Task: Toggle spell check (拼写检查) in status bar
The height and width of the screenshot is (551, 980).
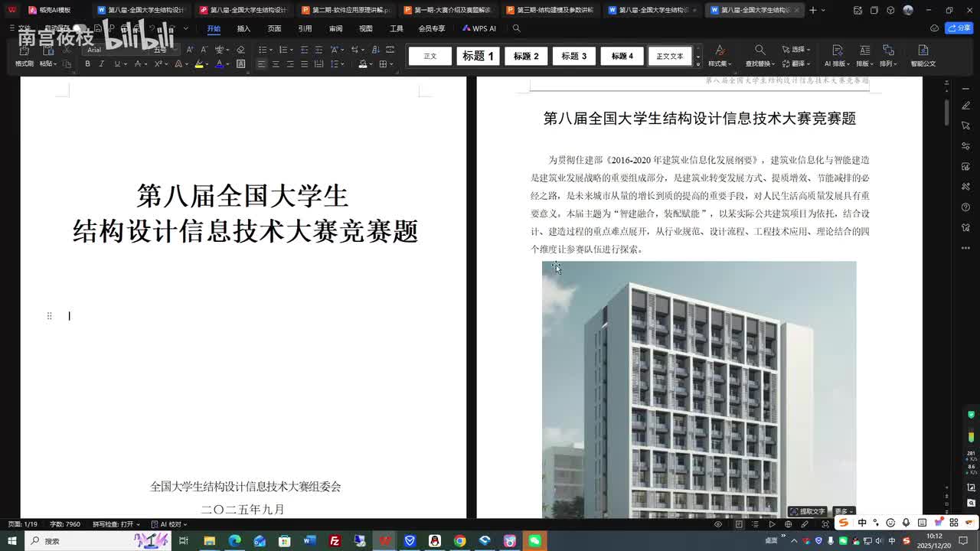Action: 116,524
